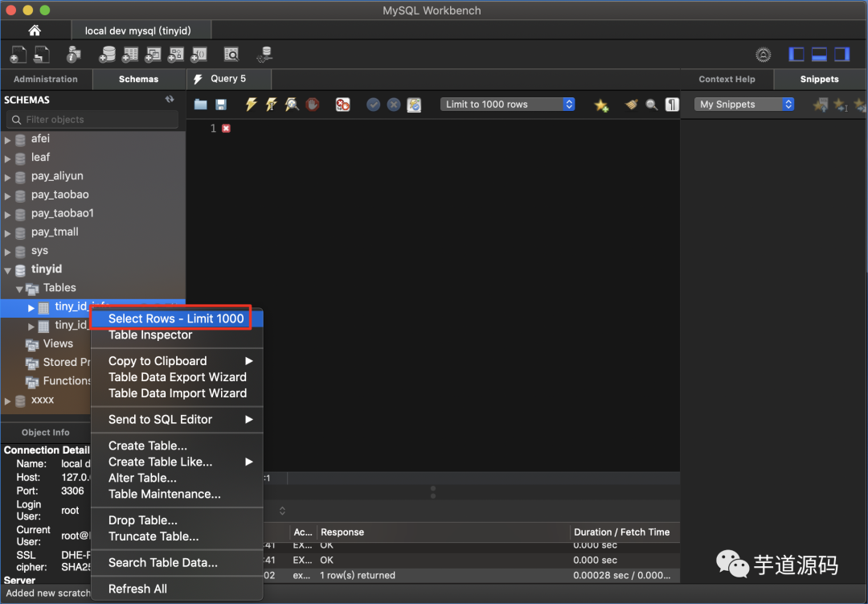The height and width of the screenshot is (604, 868).
Task: Create a new schema icon
Action: (107, 55)
